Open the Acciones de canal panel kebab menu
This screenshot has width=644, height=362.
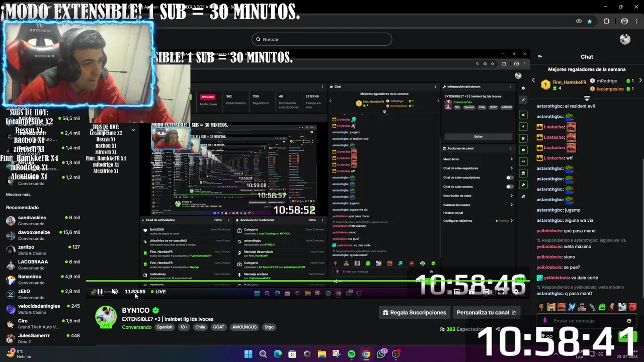(x=511, y=148)
